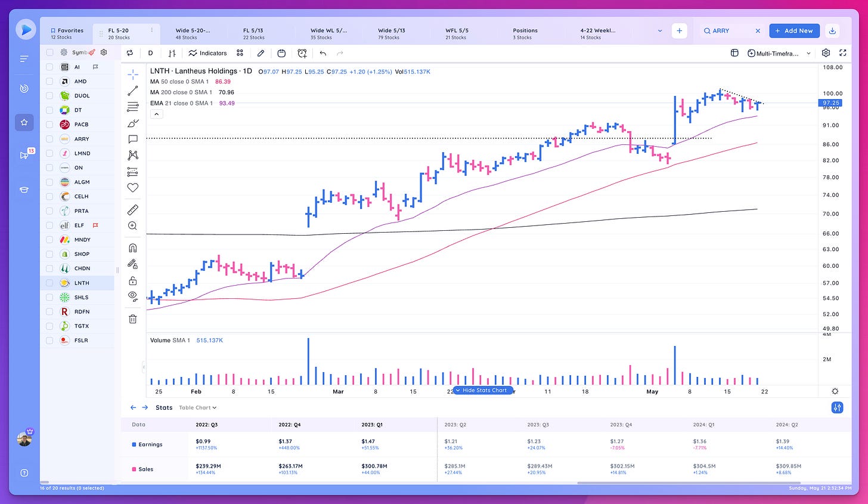Select the brush drawing tool
868x504 pixels.
tap(133, 123)
